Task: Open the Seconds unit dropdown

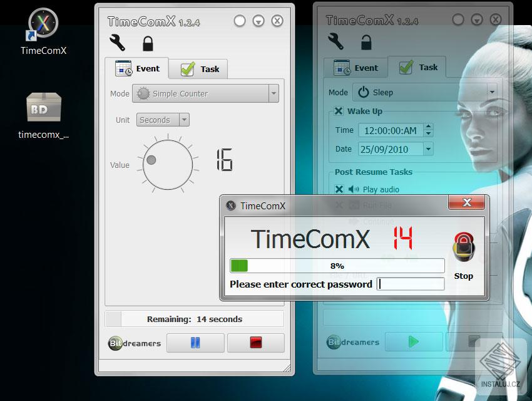Action: [184, 120]
